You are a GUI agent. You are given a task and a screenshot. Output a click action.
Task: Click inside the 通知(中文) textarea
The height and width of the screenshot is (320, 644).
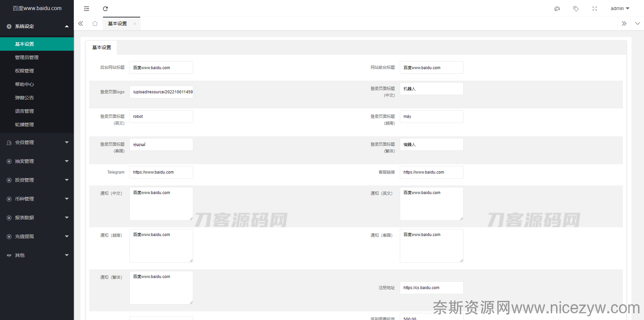(161, 204)
